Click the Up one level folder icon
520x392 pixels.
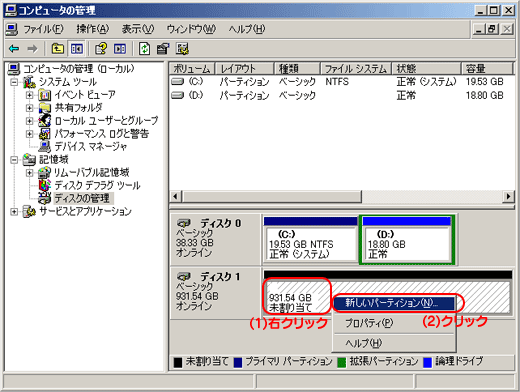point(58,49)
